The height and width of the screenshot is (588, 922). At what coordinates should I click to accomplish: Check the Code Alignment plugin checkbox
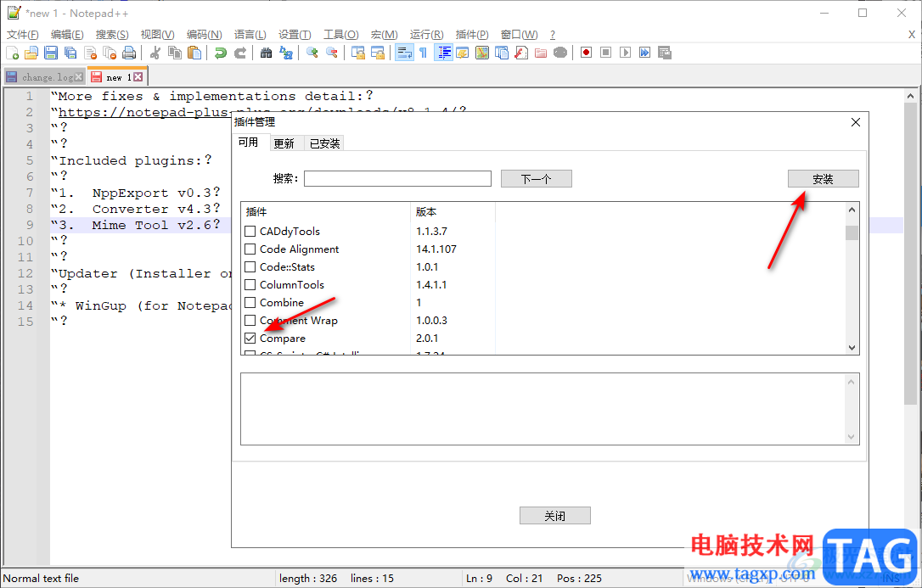250,249
